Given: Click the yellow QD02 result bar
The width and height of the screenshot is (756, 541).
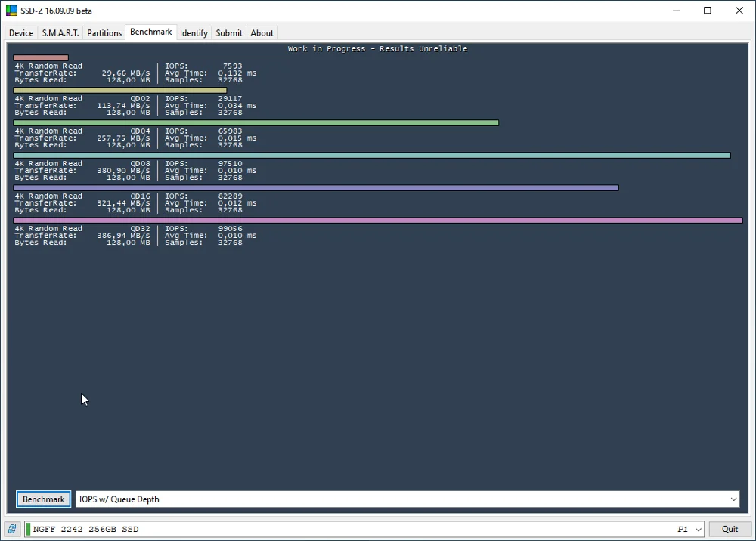Looking at the screenshot, I should coord(120,90).
